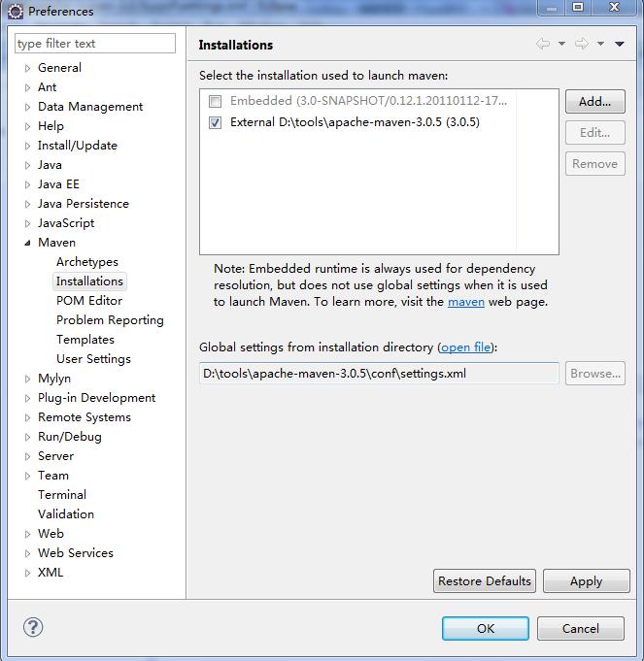The height and width of the screenshot is (661, 644).
Task: Select the Embedded 3.0-SNAPSHOT row text
Action: [368, 101]
